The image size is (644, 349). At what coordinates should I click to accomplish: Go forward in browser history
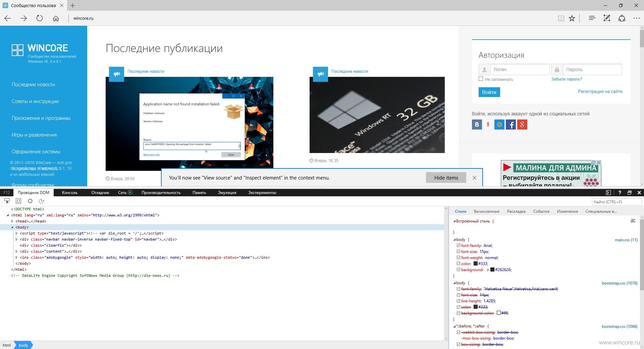point(23,18)
